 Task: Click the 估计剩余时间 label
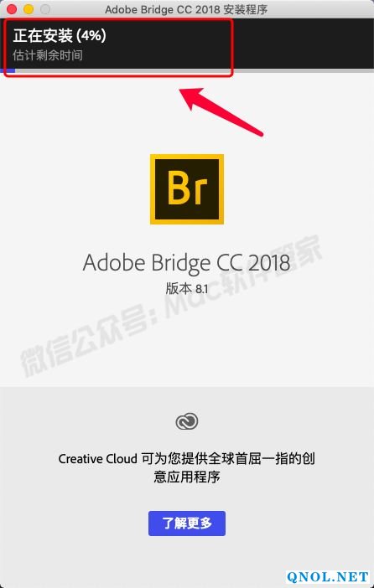pyautogui.click(x=47, y=55)
